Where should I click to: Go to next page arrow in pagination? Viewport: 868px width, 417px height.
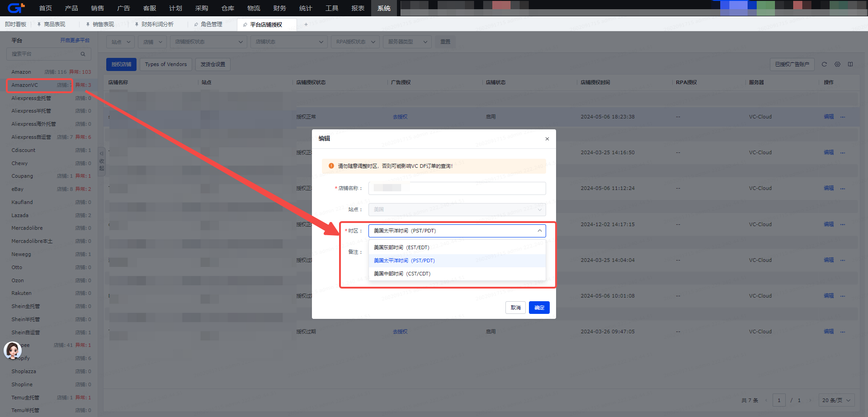[x=810, y=400]
